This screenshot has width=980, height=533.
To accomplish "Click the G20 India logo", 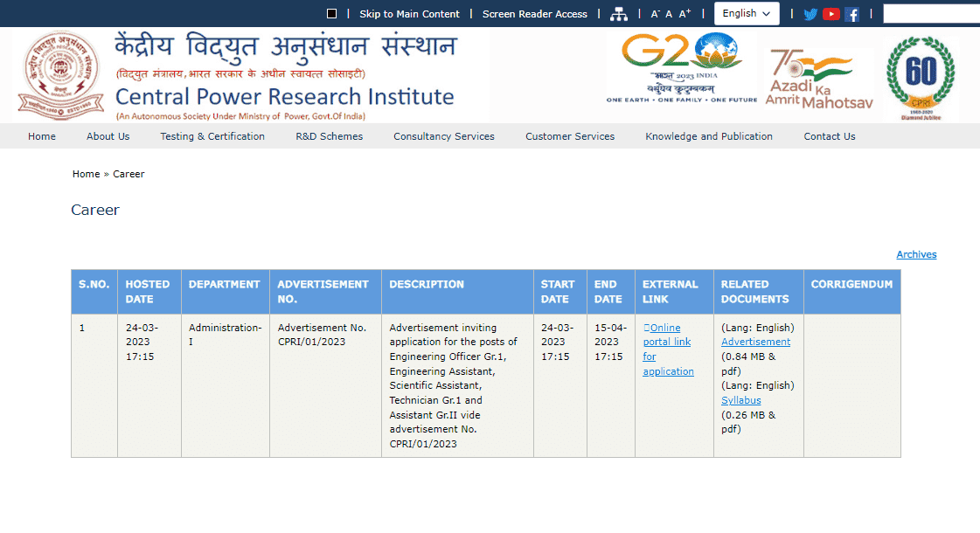I will (x=682, y=68).
